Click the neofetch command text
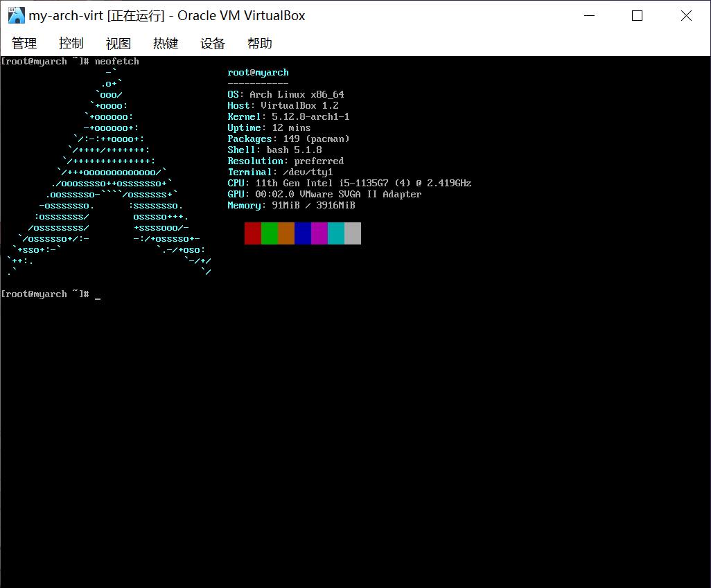This screenshot has height=588, width=711. [116, 61]
